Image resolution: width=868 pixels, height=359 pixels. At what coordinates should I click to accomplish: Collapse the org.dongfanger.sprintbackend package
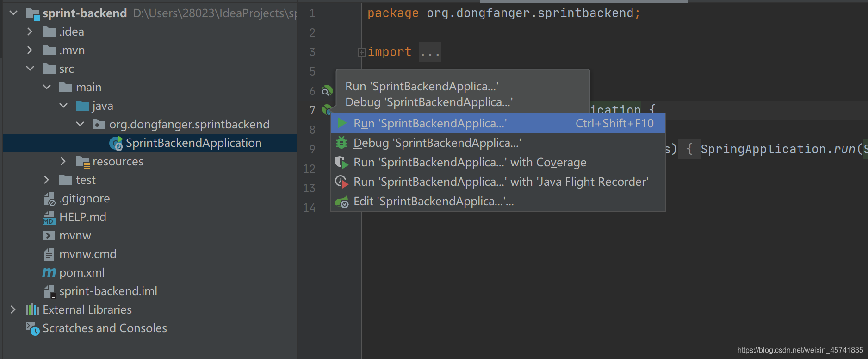click(80, 124)
